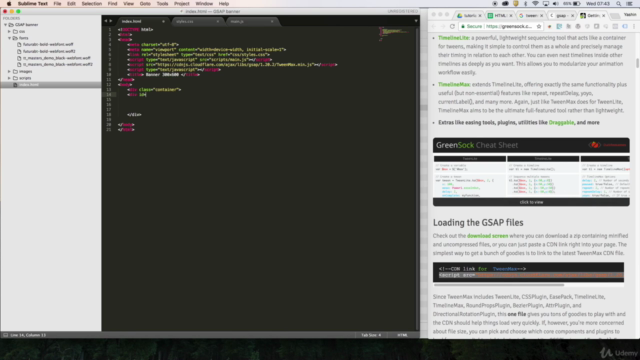
Task: Click the CDN script code block
Action: (x=528, y=272)
